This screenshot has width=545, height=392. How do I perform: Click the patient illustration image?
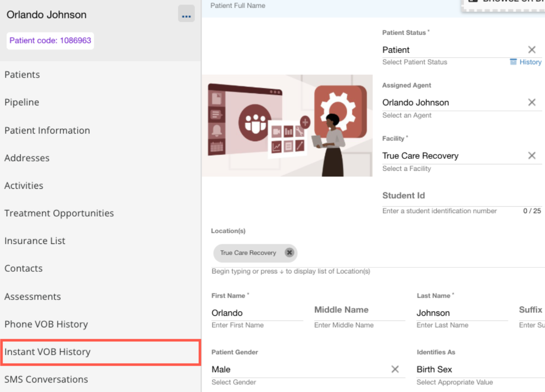(287, 125)
